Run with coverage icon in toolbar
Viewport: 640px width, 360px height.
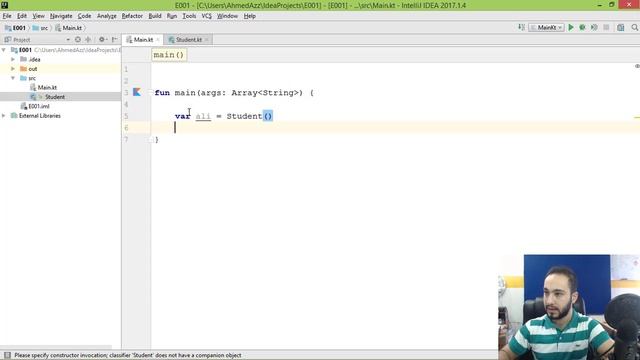[594, 27]
